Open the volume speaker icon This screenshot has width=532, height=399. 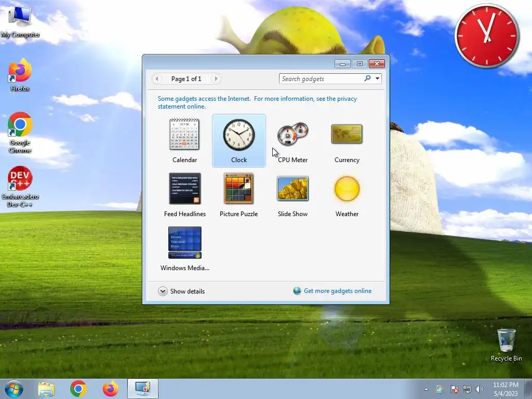click(x=480, y=389)
